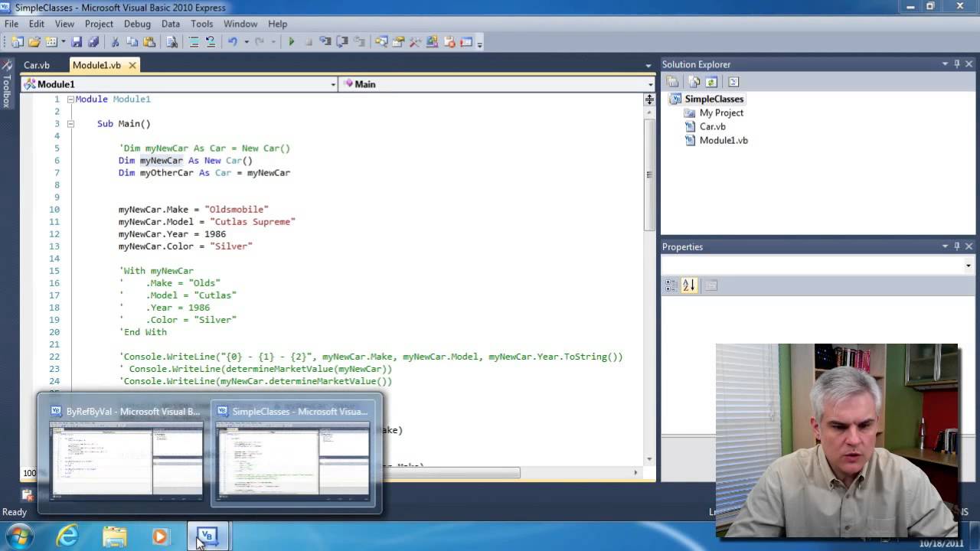Viewport: 980px width, 551px height.
Task: Collapse the Sub Main outlining block
Action: [x=70, y=124]
